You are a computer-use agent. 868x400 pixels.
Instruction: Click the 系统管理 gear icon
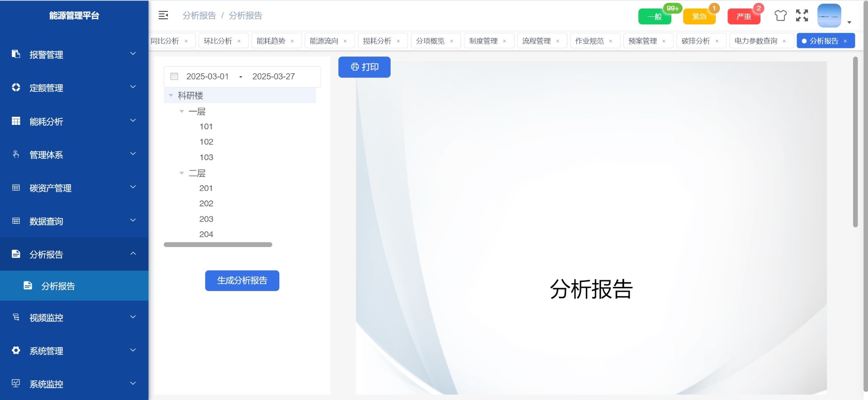click(16, 350)
